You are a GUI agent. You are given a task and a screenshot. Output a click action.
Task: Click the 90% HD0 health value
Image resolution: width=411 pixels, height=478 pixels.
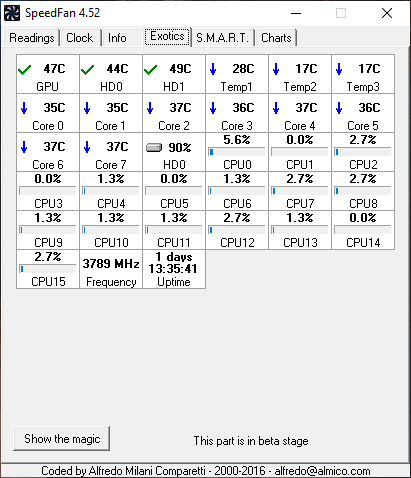(x=180, y=147)
